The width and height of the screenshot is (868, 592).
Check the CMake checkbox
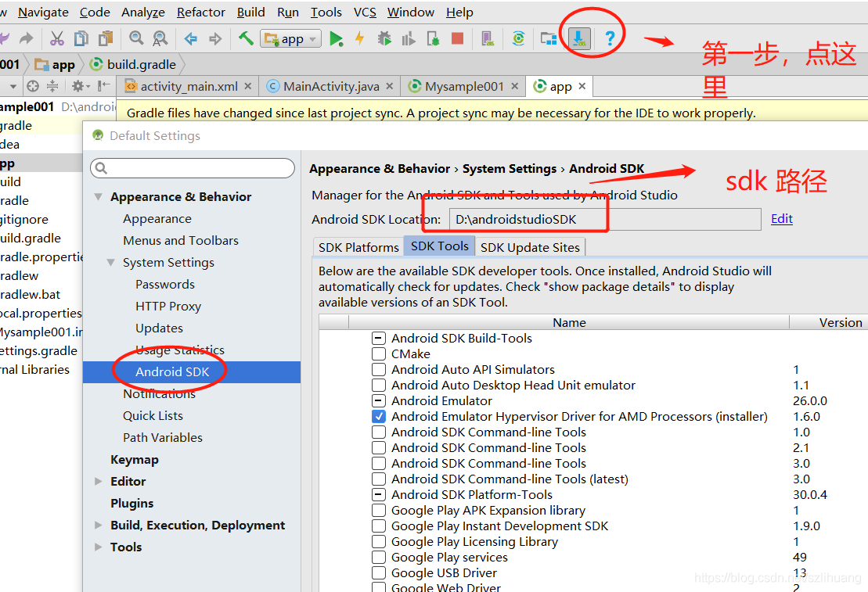tap(379, 353)
